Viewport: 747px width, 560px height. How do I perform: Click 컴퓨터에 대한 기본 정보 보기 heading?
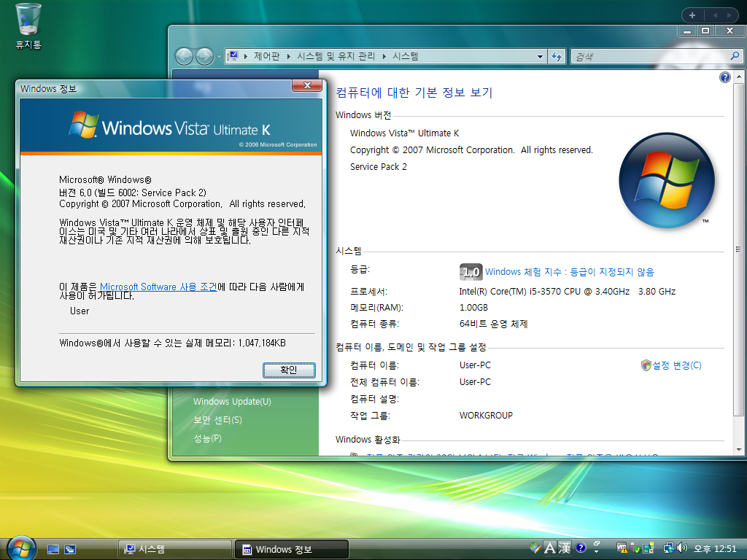tap(414, 93)
